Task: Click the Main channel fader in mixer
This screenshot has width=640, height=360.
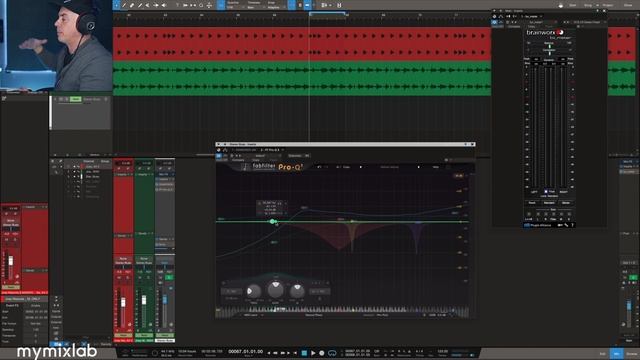Action: pyautogui.click(x=165, y=300)
